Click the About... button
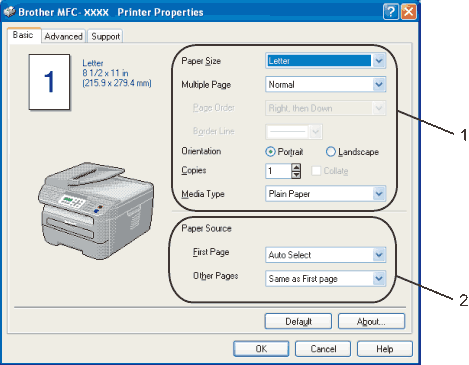The image size is (469, 365). (371, 321)
